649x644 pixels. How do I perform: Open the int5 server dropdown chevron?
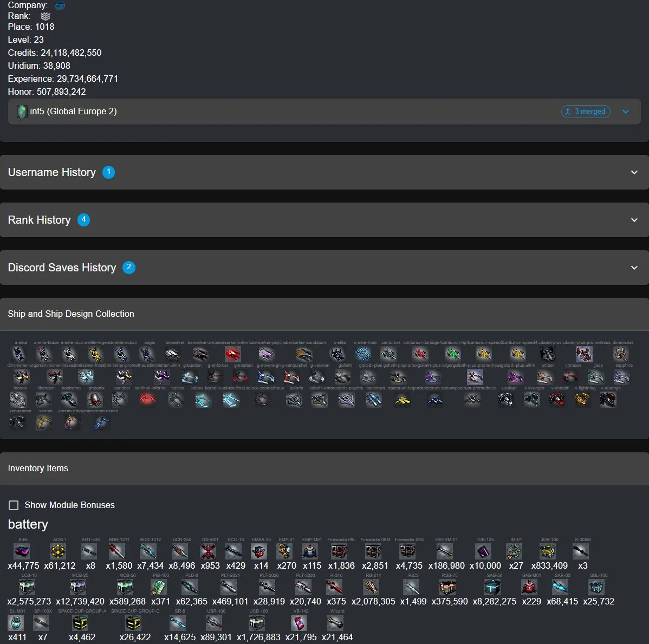pos(626,112)
